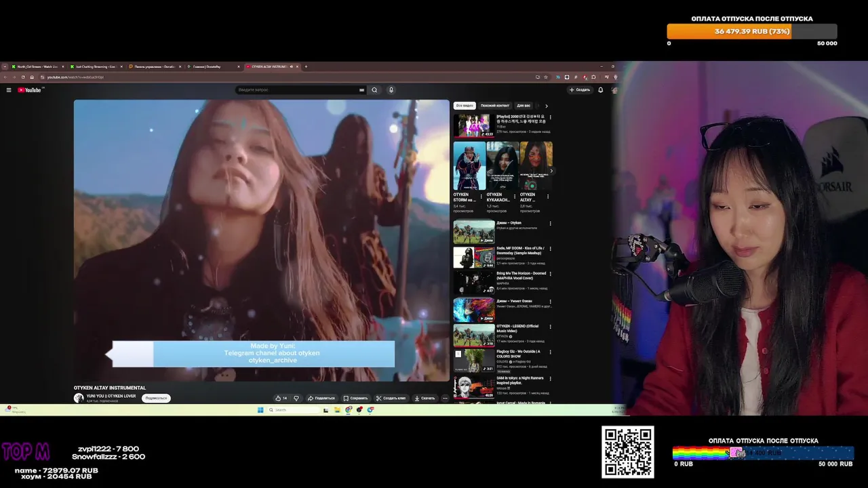The image size is (868, 488).
Task: Open more options for OTYKEN STORM short
Action: tap(481, 197)
